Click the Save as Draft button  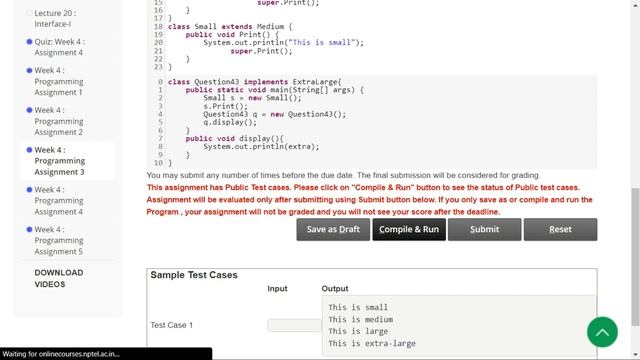click(x=333, y=229)
